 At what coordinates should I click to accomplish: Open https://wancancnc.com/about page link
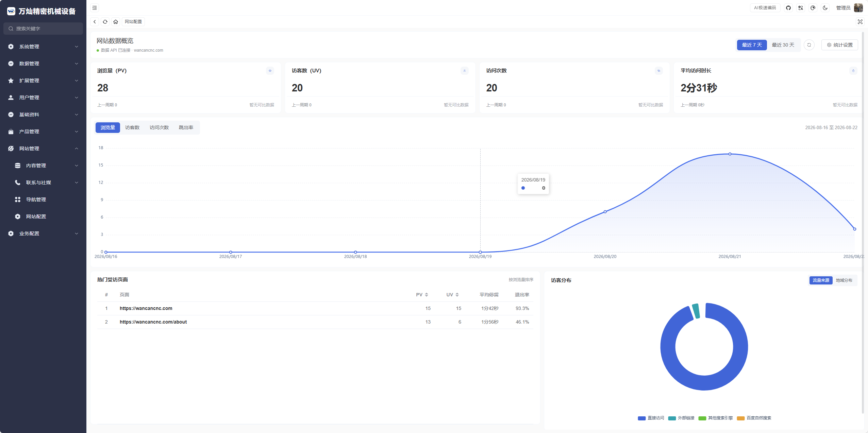pyautogui.click(x=153, y=322)
